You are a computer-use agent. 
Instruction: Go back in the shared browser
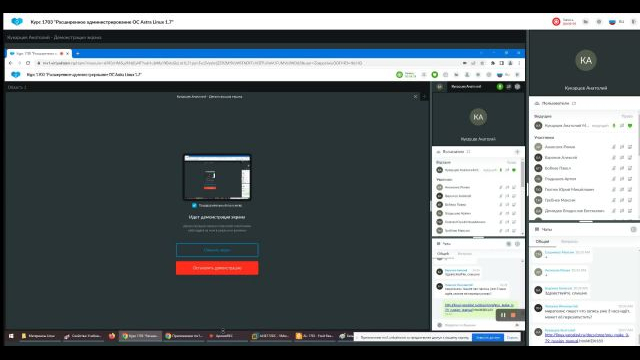click(x=11, y=63)
